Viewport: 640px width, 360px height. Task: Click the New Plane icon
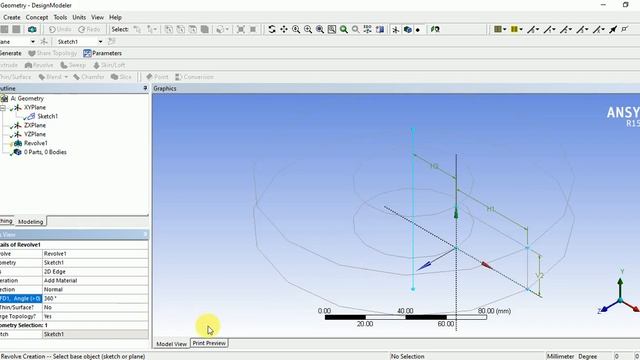pos(44,42)
